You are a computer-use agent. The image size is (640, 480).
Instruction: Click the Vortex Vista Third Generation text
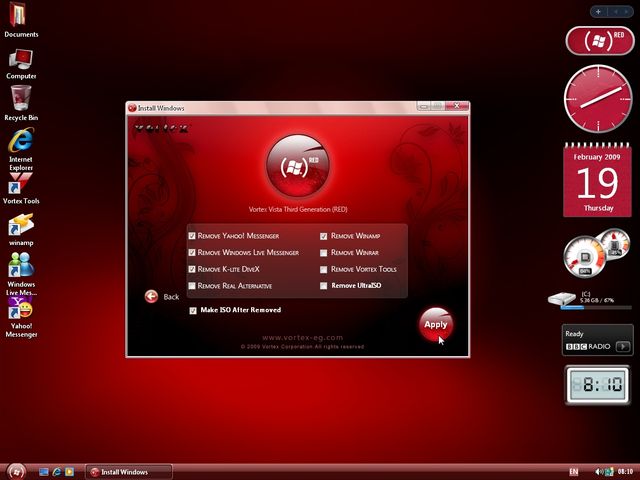(x=298, y=209)
